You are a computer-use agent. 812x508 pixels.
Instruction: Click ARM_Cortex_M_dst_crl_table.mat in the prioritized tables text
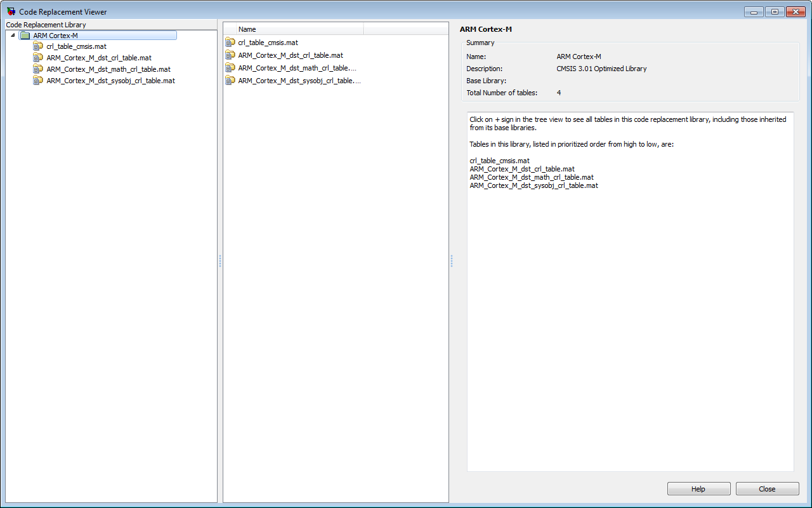pos(522,169)
